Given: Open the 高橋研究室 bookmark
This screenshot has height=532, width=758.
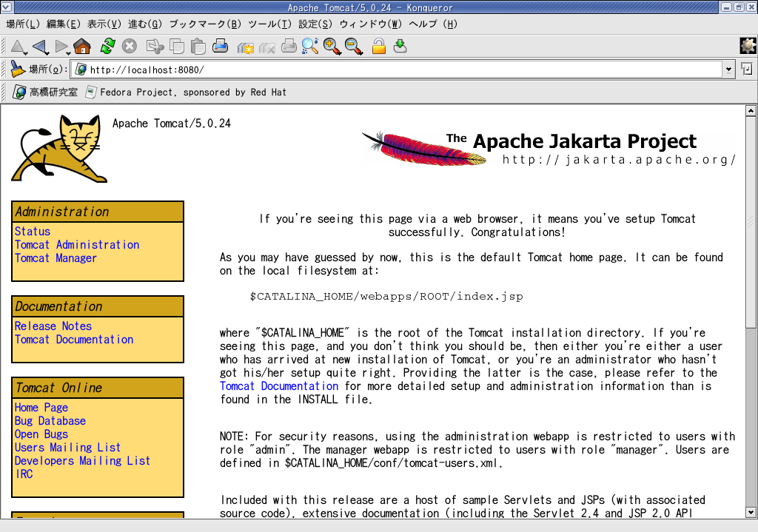Looking at the screenshot, I should point(45,92).
